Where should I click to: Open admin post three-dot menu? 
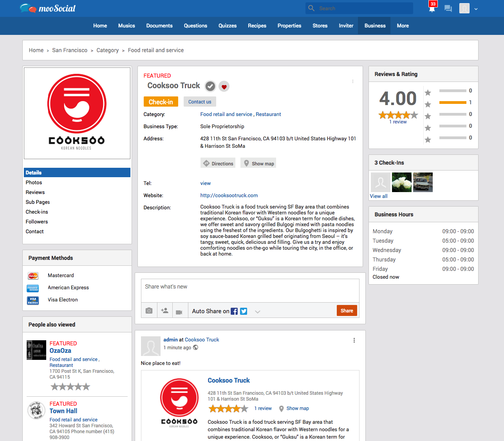coord(354,340)
